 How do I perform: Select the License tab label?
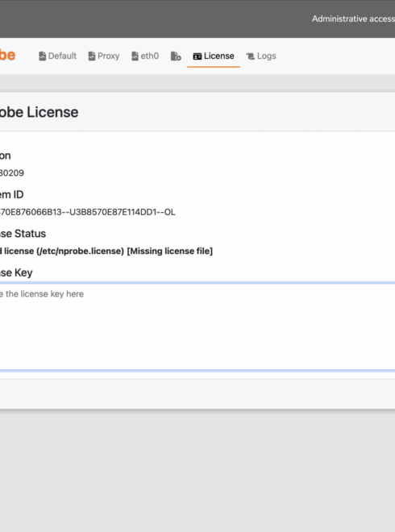pyautogui.click(x=219, y=56)
